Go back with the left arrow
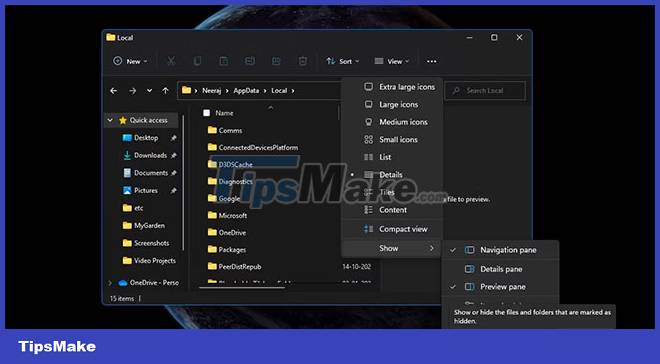Viewport: 660px width, 364px height. pos(114,90)
